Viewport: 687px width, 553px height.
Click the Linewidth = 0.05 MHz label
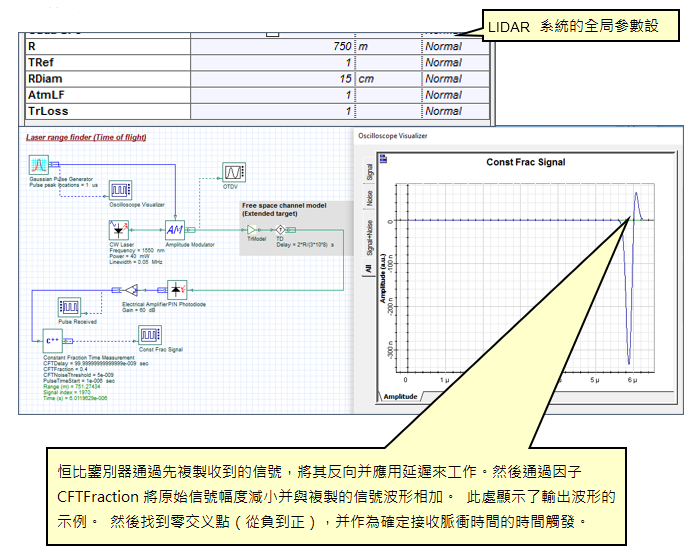pos(136,262)
